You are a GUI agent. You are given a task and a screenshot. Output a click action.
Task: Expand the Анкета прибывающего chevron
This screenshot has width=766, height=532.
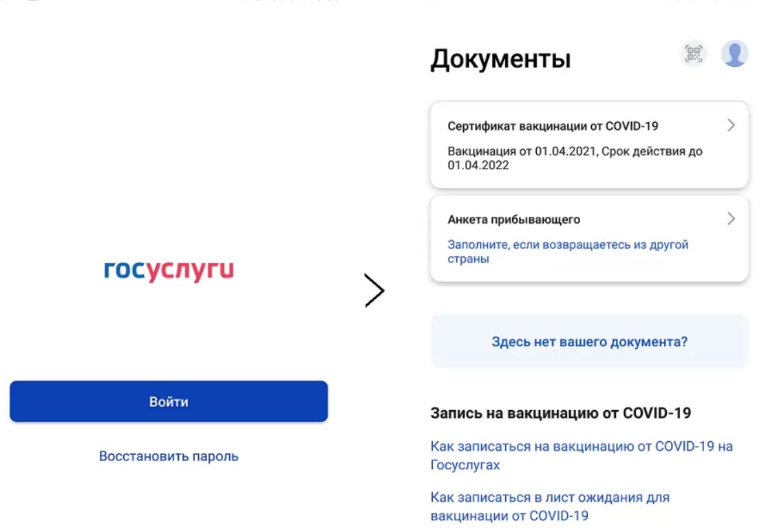731,218
